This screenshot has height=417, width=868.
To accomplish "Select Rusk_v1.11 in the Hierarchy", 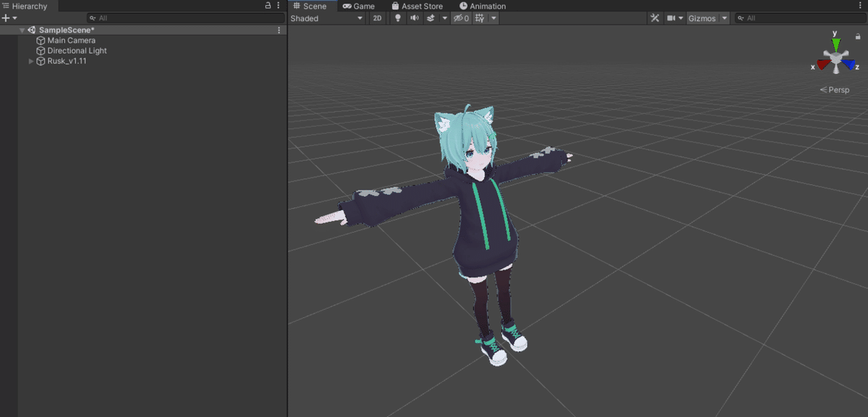I will 67,61.
